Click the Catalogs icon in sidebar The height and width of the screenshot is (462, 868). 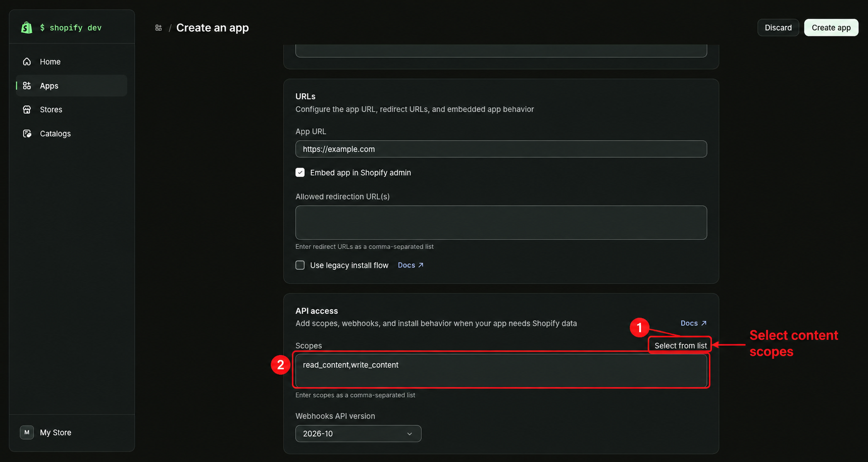(27, 133)
